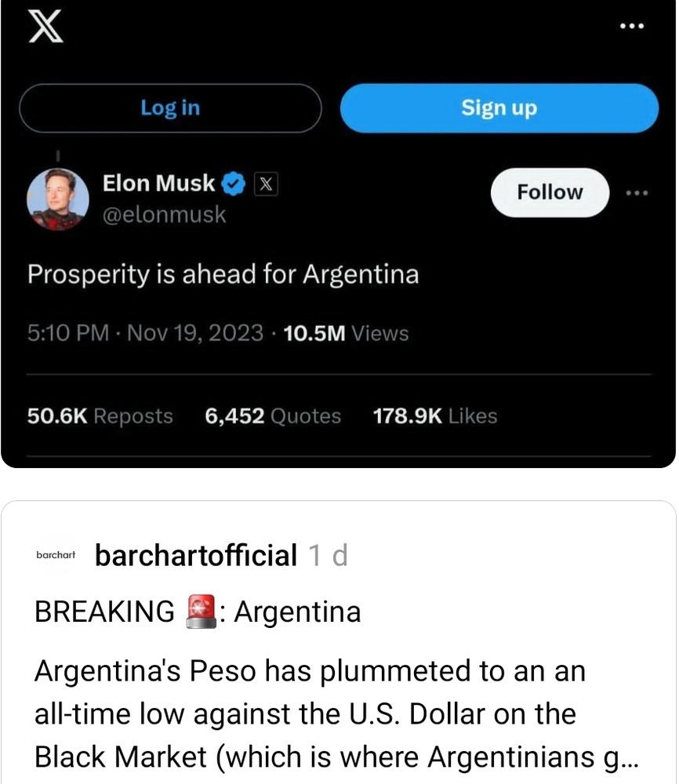Open the 6,452 Quotes list

273,416
